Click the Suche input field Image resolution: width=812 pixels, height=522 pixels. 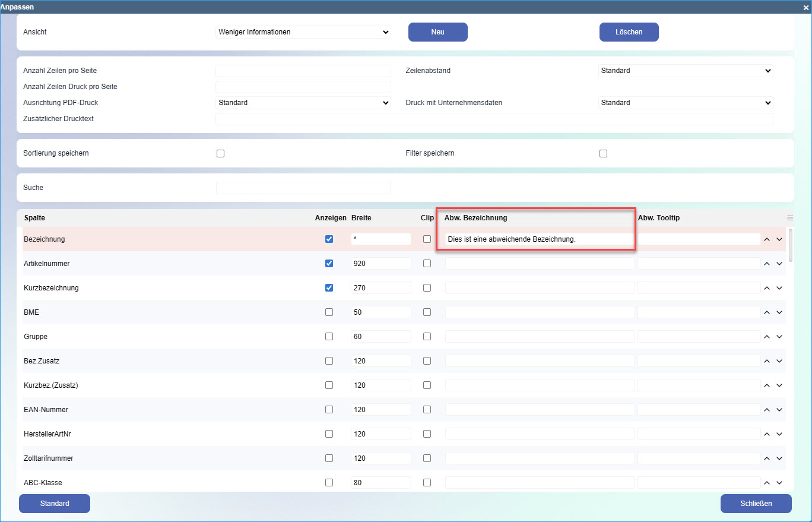(303, 188)
